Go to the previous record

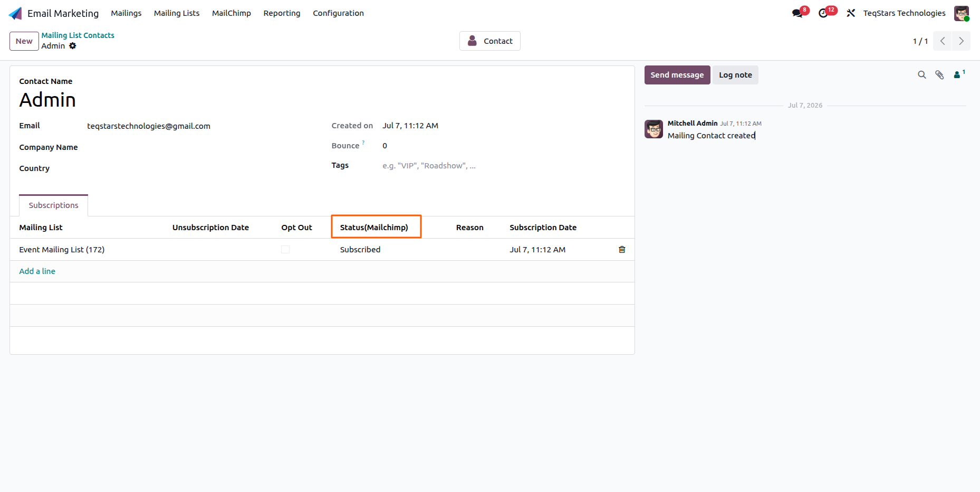point(943,41)
